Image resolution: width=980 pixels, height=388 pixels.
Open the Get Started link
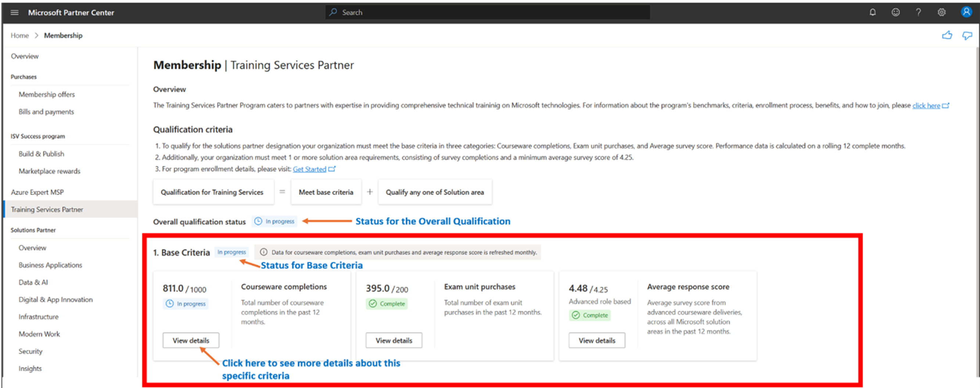pyautogui.click(x=309, y=169)
